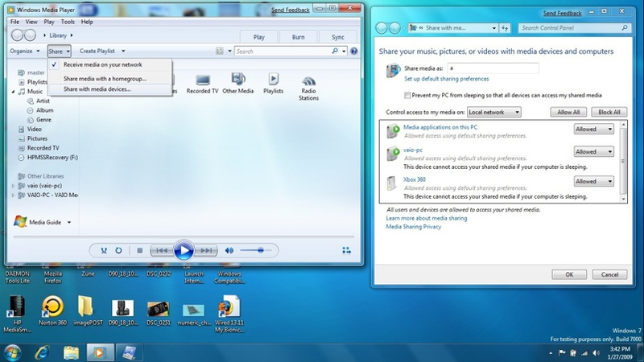
Task: Cancel the media sharing dialog
Action: coord(610,274)
